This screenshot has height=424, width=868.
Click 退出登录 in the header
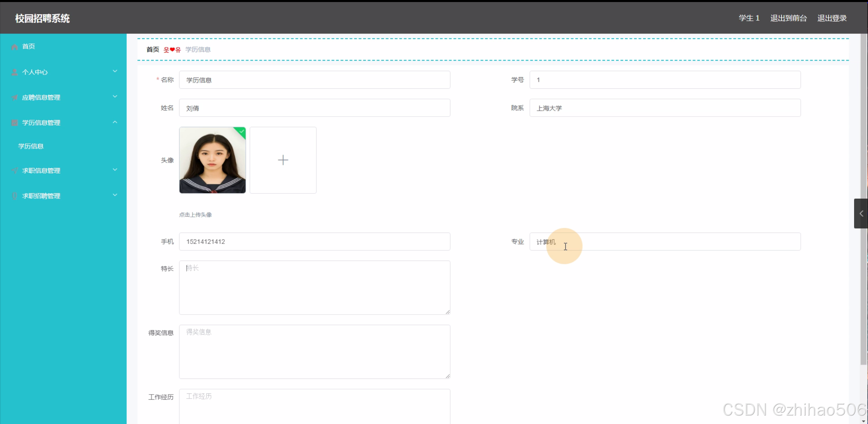tap(832, 18)
